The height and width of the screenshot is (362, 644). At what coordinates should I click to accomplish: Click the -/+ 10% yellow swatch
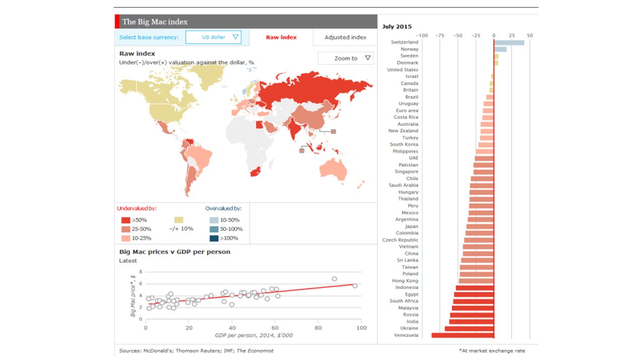179,220
